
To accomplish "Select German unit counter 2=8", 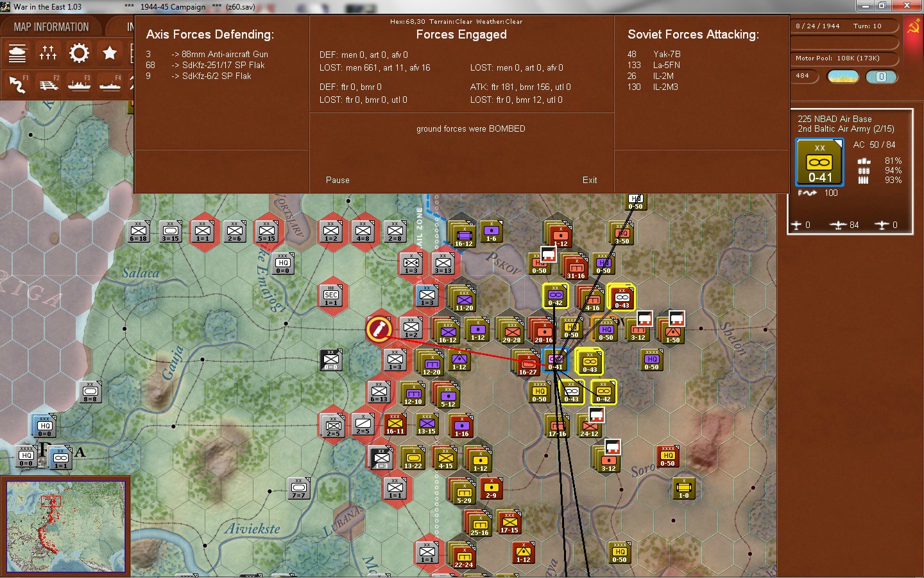I will (x=395, y=231).
